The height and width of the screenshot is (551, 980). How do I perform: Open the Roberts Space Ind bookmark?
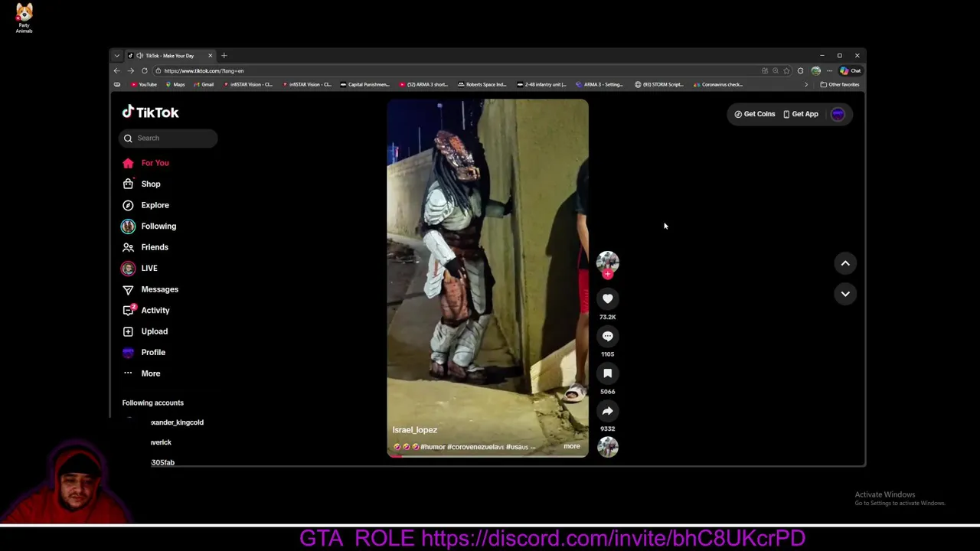pos(482,84)
